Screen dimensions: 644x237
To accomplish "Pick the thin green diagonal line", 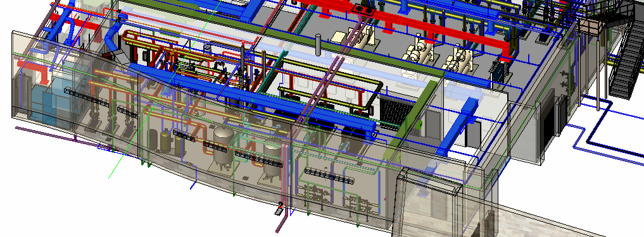I will pyautogui.click(x=164, y=89).
